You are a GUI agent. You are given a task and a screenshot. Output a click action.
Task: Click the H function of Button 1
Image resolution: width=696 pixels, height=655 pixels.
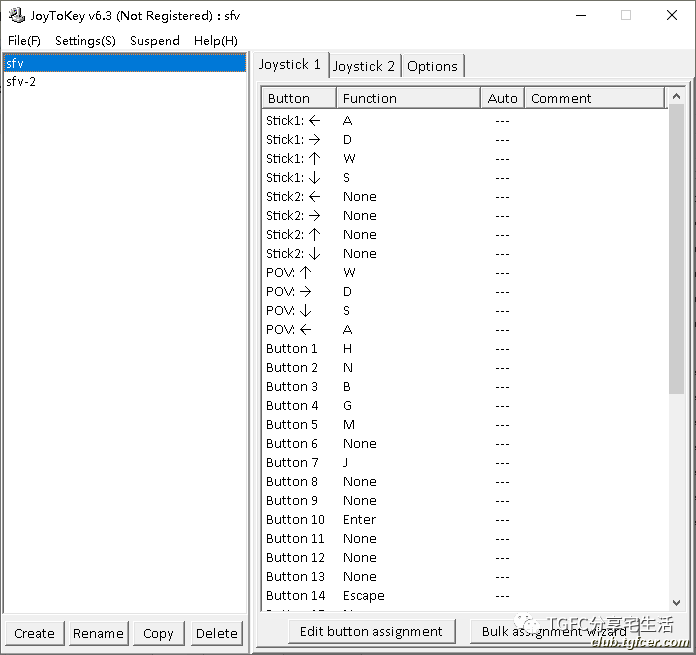(x=348, y=349)
